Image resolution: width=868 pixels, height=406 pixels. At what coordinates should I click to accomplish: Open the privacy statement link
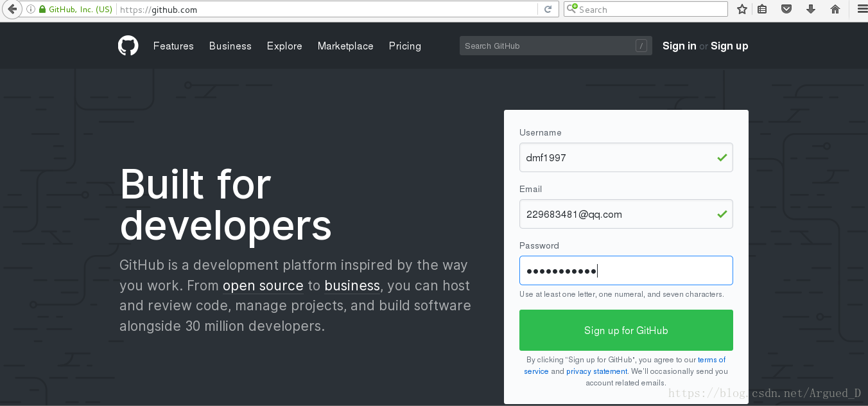click(596, 371)
